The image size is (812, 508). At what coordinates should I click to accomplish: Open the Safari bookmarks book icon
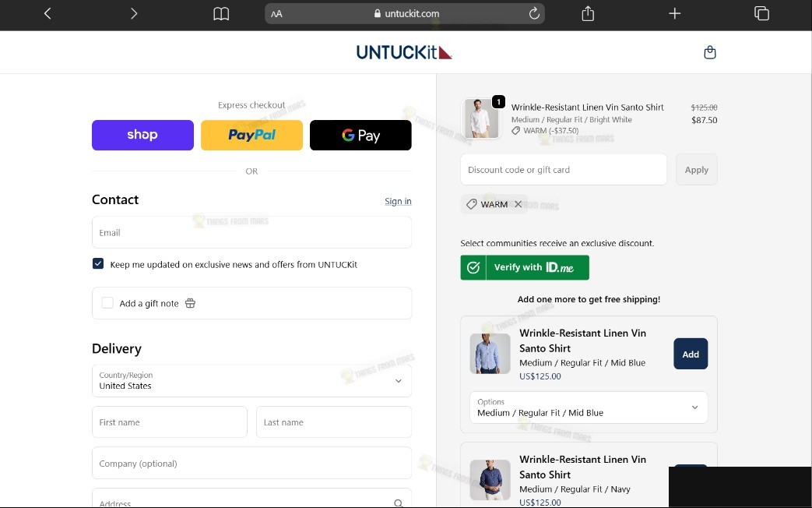click(x=221, y=14)
